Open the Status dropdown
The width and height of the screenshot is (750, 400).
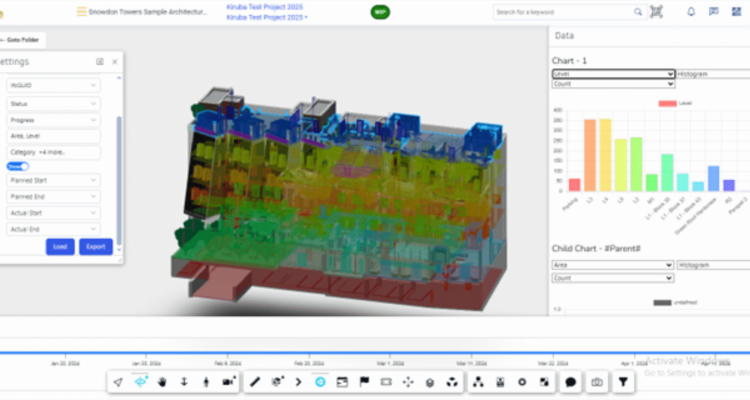click(54, 103)
